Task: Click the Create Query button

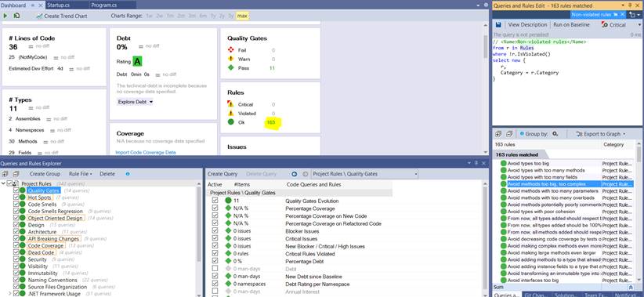Action: tap(223, 174)
